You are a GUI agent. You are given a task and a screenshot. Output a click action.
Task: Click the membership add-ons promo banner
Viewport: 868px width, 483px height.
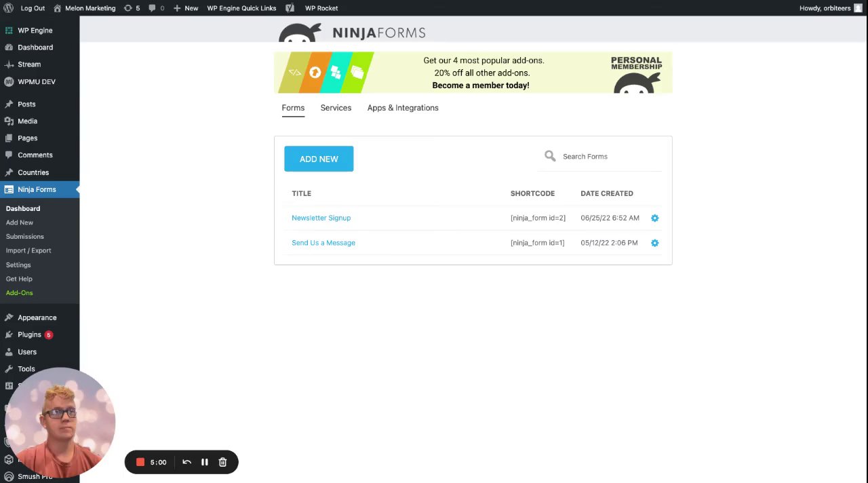tap(473, 73)
